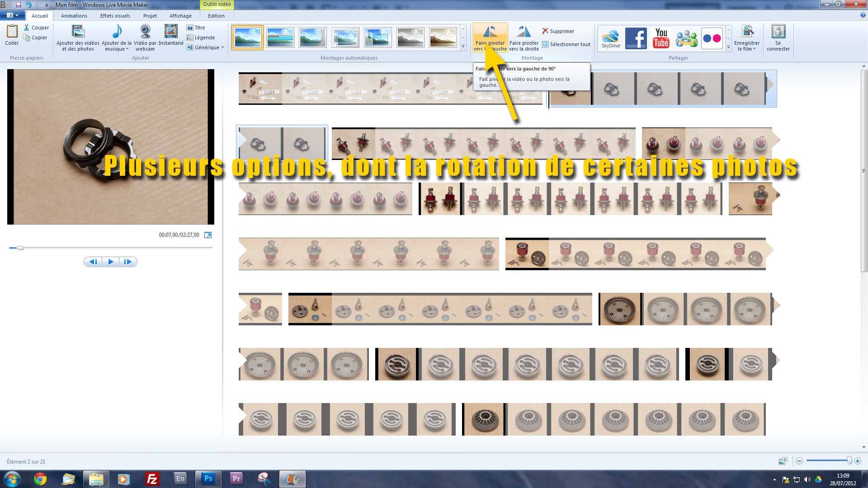Open the Projet tab
Screen dimensions: 868x488
[150, 16]
